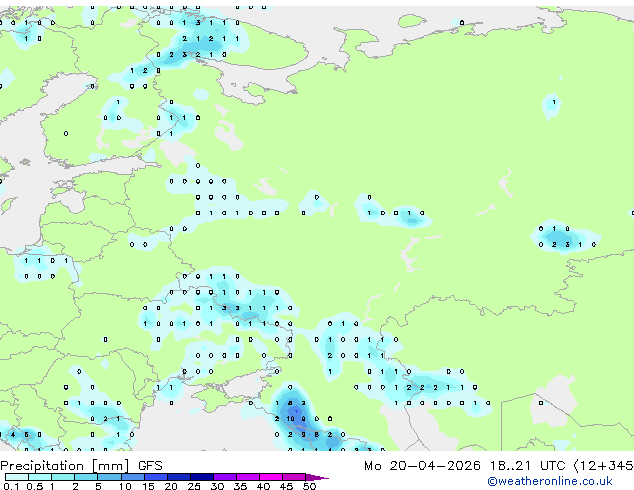Pick the 10–15 mm legend color box
Image resolution: width=634 pixels, height=490 pixels.
coord(132,477)
